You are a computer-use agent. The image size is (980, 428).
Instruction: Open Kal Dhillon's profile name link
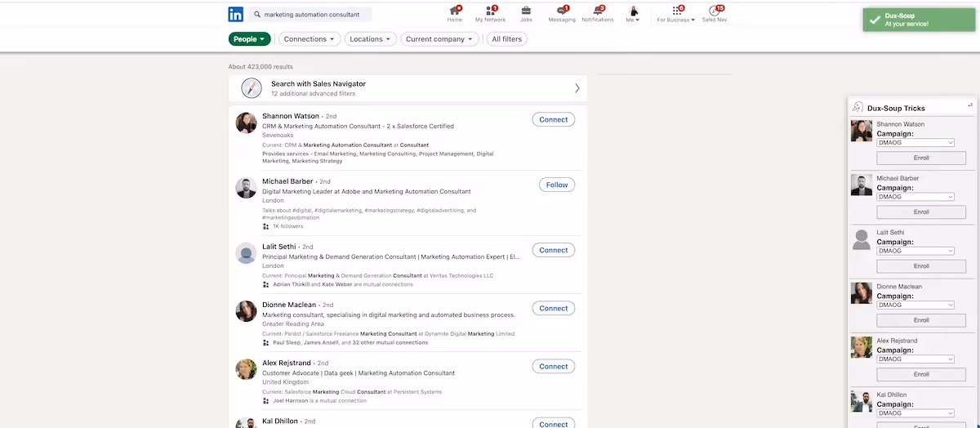click(281, 421)
